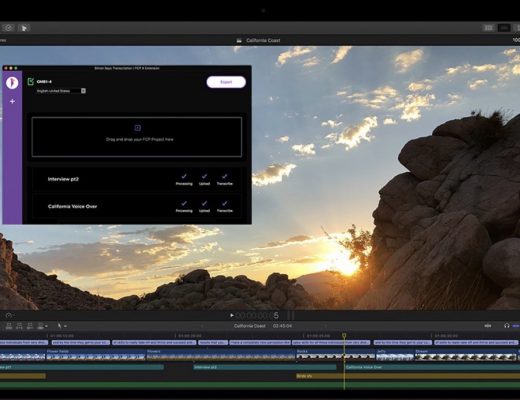Click the connect clip to storyline button
The width and height of the screenshot is (520, 400).
(x=9, y=326)
